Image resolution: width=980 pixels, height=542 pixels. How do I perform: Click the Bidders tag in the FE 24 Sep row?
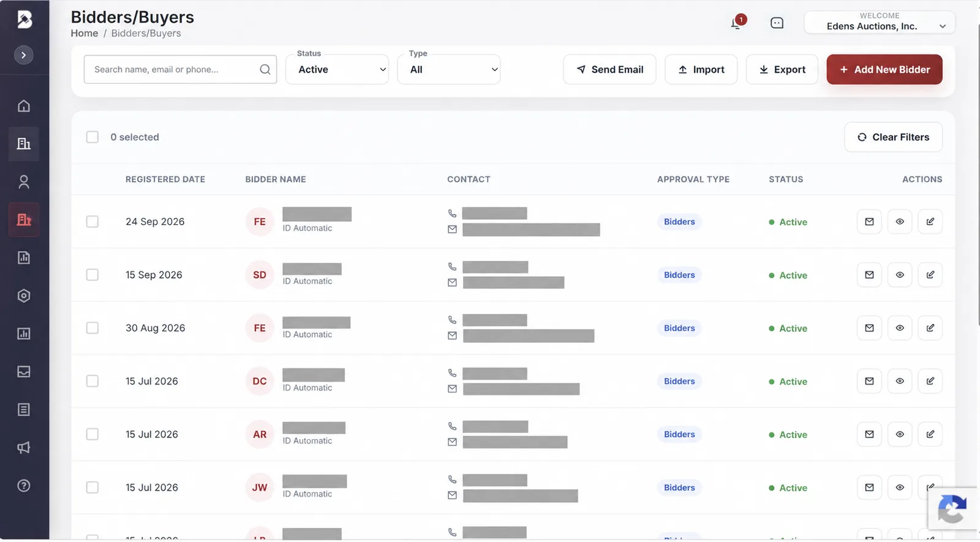(679, 222)
